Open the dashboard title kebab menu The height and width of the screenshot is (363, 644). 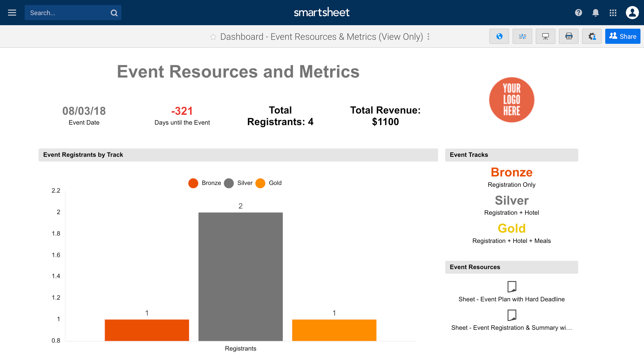(428, 37)
